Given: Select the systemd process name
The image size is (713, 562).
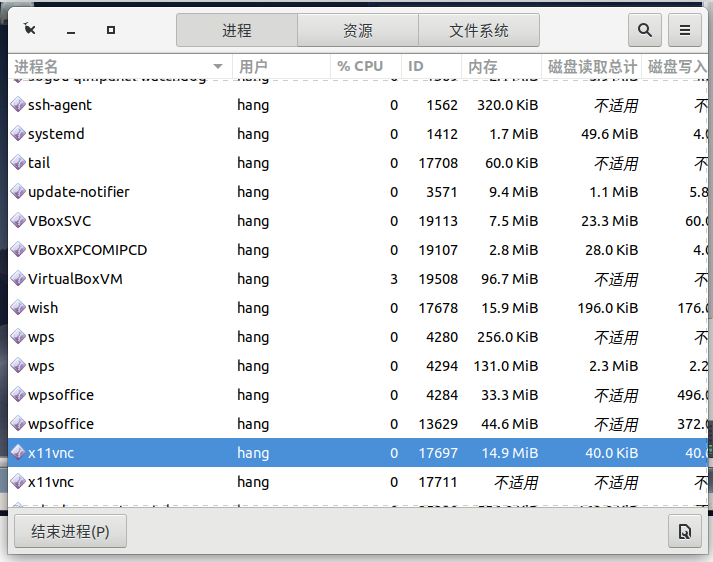Looking at the screenshot, I should tap(56, 134).
